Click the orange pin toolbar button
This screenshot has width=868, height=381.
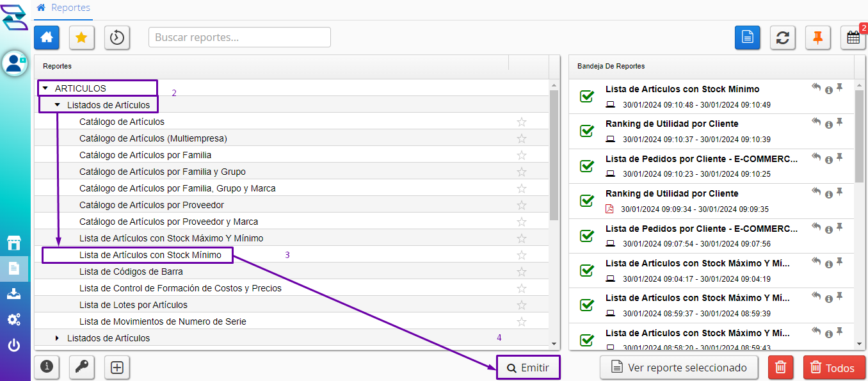pyautogui.click(x=817, y=38)
